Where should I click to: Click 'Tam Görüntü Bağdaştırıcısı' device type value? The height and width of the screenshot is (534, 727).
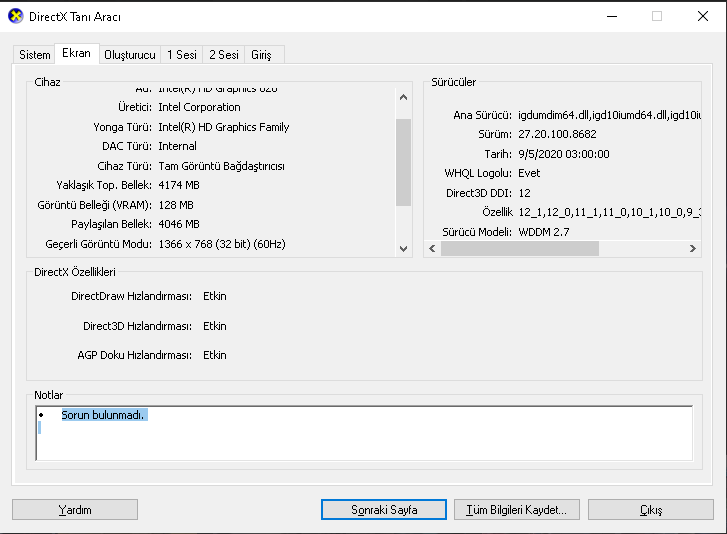click(221, 166)
